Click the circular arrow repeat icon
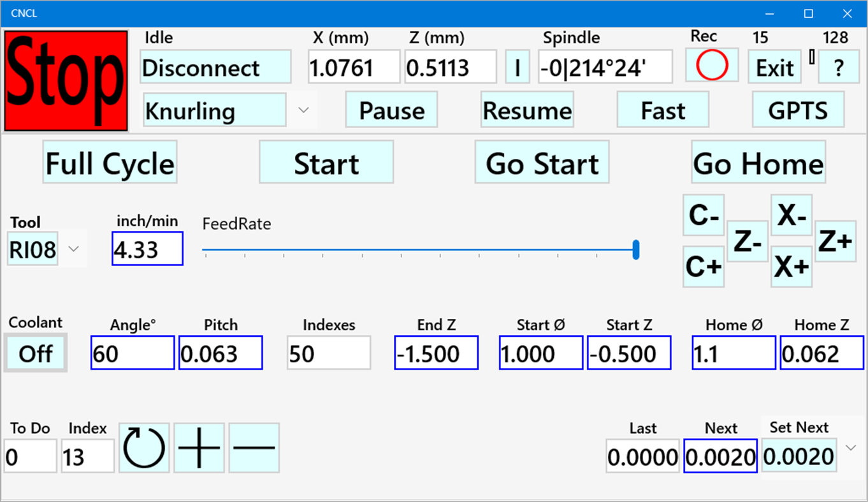Image resolution: width=868 pixels, height=502 pixels. [144, 447]
